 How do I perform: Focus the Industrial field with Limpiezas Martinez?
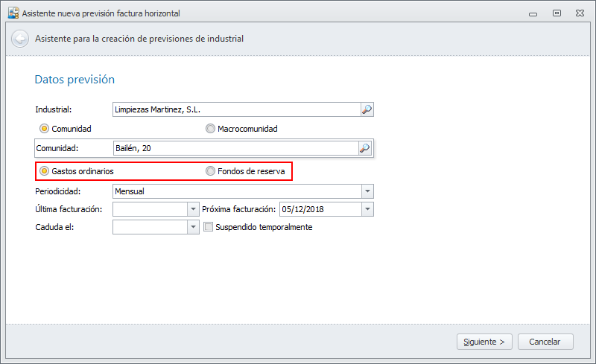[x=237, y=109]
